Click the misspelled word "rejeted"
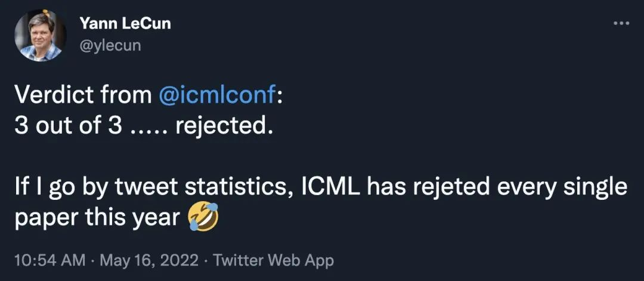 click(x=451, y=187)
